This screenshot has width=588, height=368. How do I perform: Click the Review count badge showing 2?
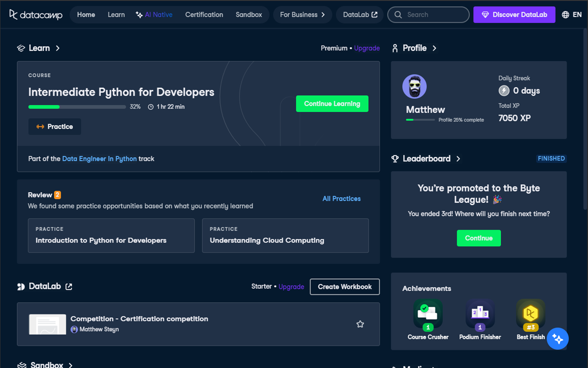click(x=57, y=195)
